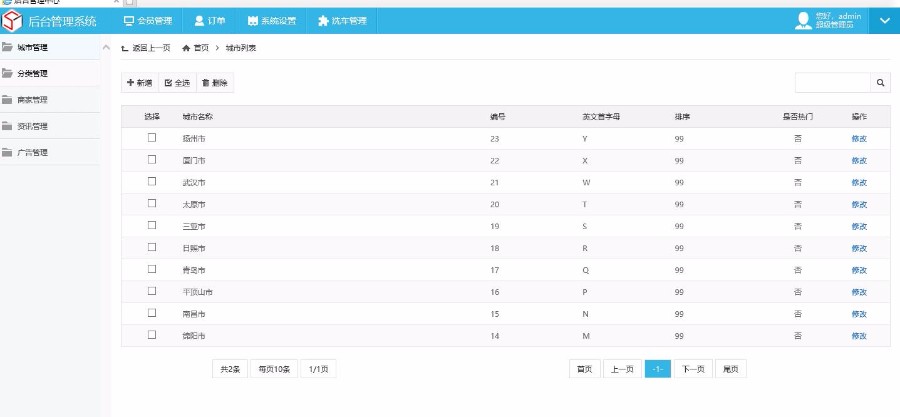Click the red cube logo of 后台管理系统
This screenshot has width=900, height=417.
(x=11, y=21)
